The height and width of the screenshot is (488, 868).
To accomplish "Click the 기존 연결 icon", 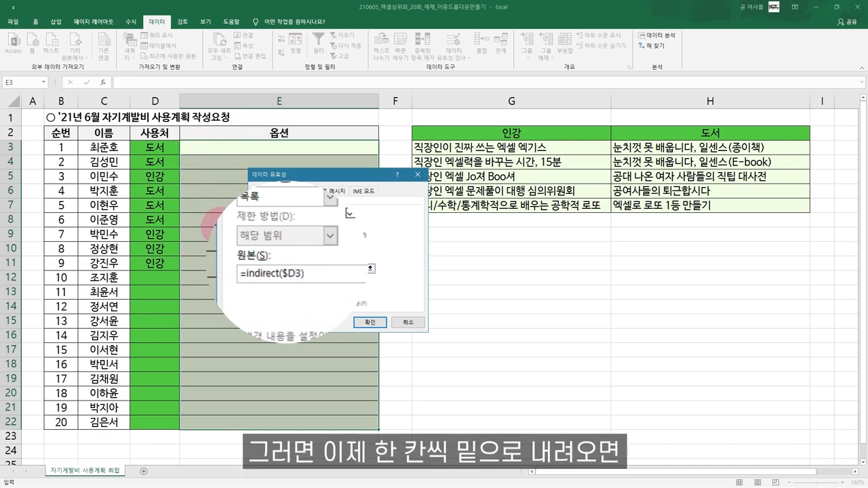I will coord(103,46).
